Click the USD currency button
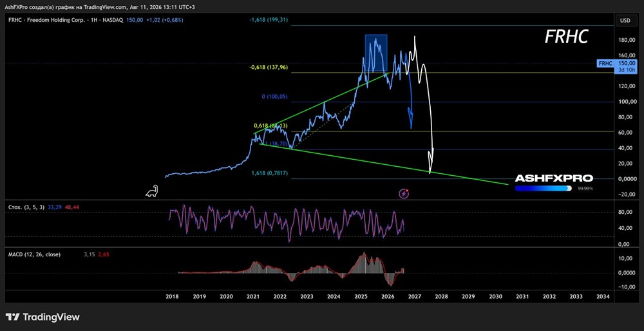This screenshot has width=644, height=331. (625, 20)
